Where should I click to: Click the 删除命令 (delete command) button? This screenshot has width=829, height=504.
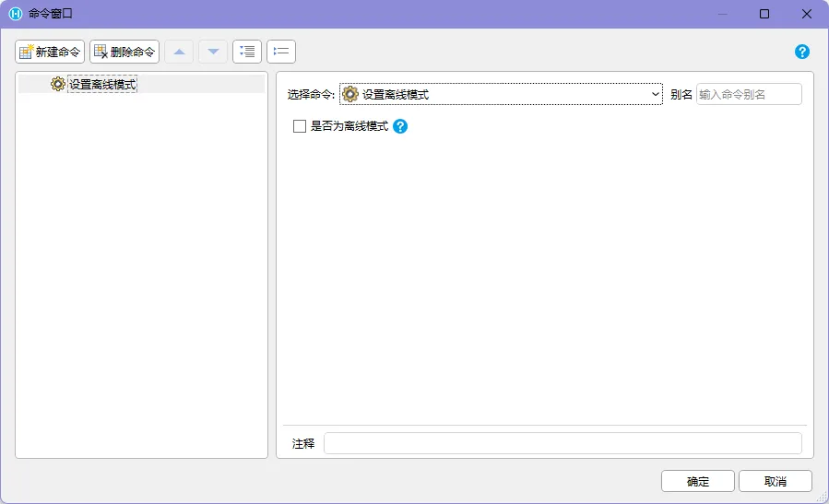point(124,52)
